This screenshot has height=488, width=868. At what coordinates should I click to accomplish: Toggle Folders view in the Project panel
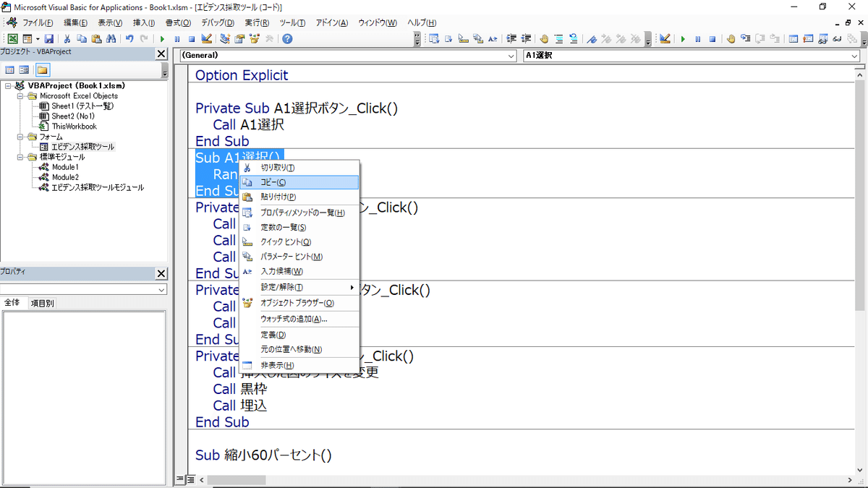coord(43,70)
